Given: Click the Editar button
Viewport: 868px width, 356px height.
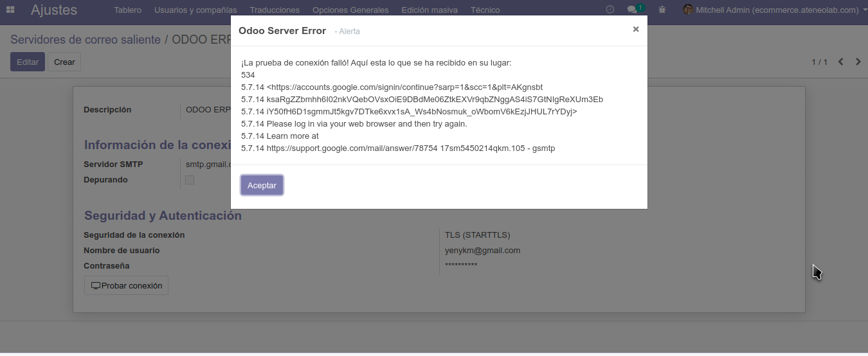Looking at the screenshot, I should (28, 62).
